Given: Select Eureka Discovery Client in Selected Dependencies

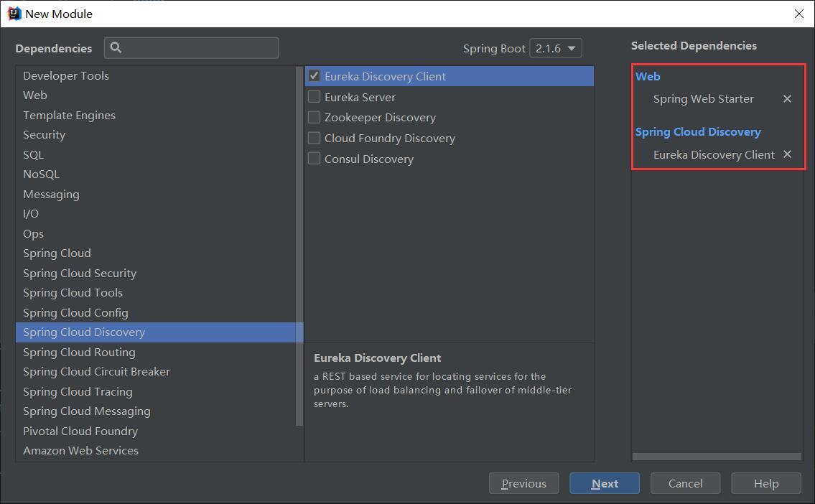Looking at the screenshot, I should click(x=714, y=155).
